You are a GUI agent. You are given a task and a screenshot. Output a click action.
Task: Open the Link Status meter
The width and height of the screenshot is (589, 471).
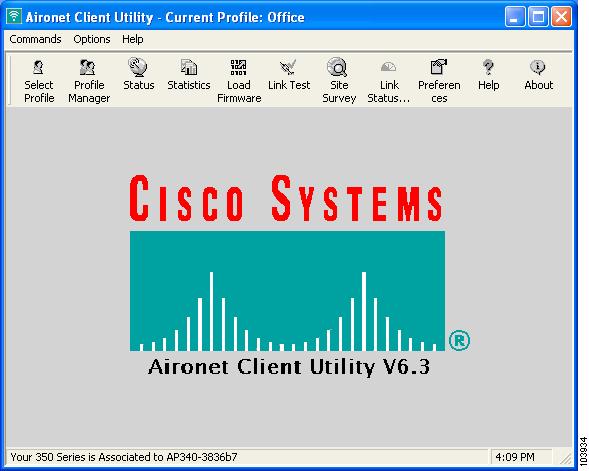[389, 81]
